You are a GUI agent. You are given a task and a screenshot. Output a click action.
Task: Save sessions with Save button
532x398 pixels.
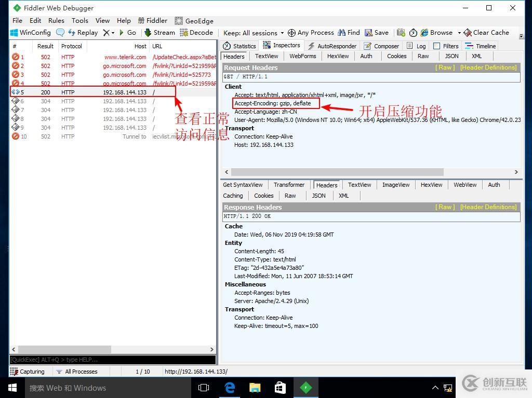tap(377, 32)
